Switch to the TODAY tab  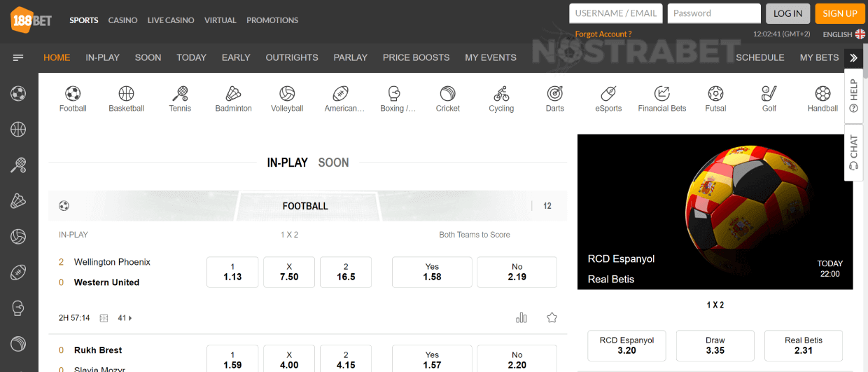point(192,57)
